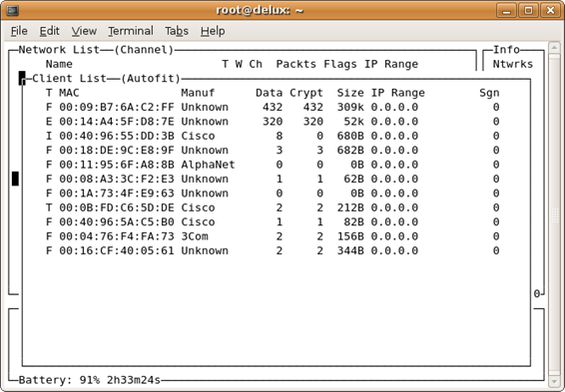
Task: Click the Client List (Autofit) title
Action: [x=106, y=79]
